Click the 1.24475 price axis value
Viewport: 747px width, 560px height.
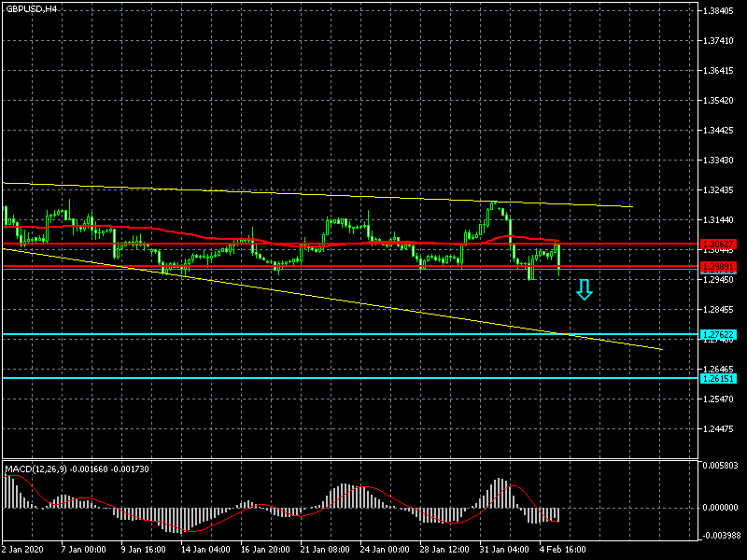pos(720,428)
